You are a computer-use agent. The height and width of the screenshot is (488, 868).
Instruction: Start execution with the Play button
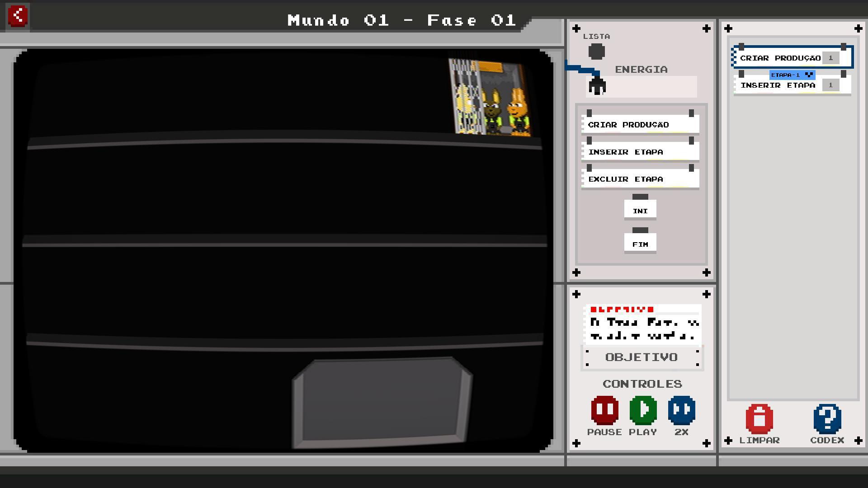point(643,409)
